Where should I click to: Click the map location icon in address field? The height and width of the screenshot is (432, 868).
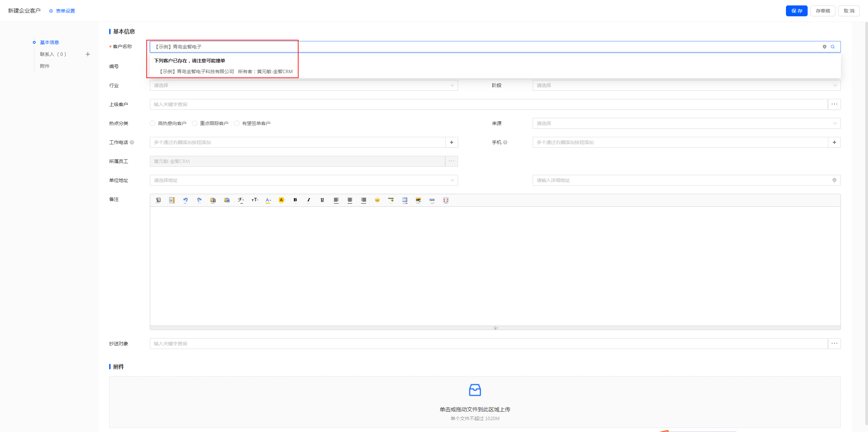point(834,180)
